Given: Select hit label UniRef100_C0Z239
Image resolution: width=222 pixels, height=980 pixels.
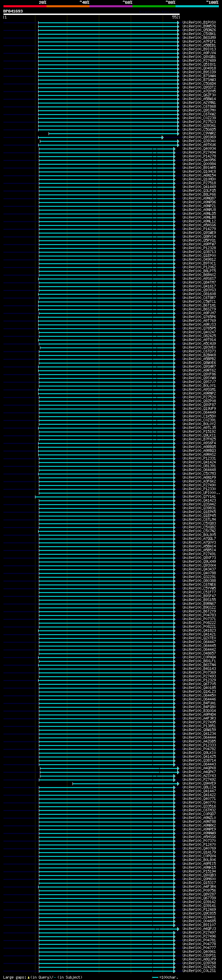Looking at the screenshot, I should coord(199,118).
